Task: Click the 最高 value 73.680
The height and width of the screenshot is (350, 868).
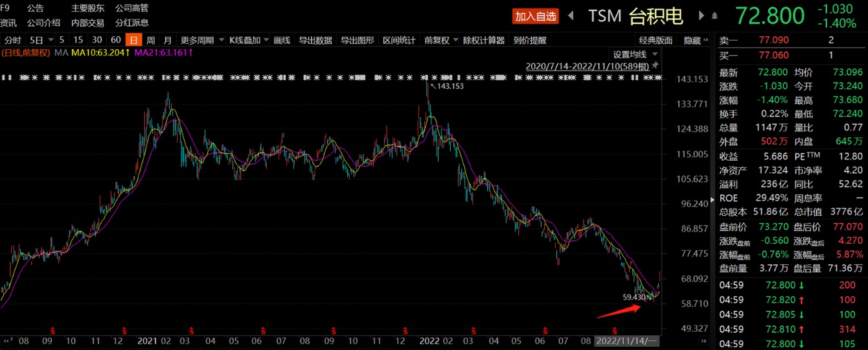Action: [x=847, y=100]
